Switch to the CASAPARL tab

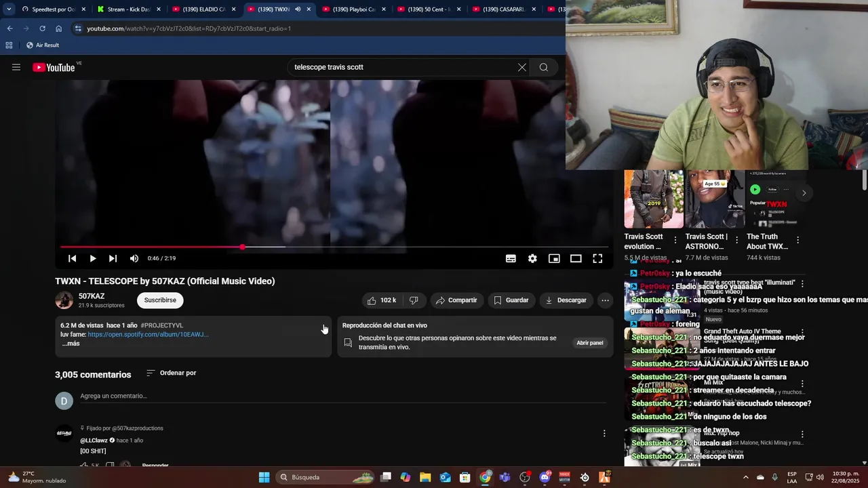click(x=504, y=9)
